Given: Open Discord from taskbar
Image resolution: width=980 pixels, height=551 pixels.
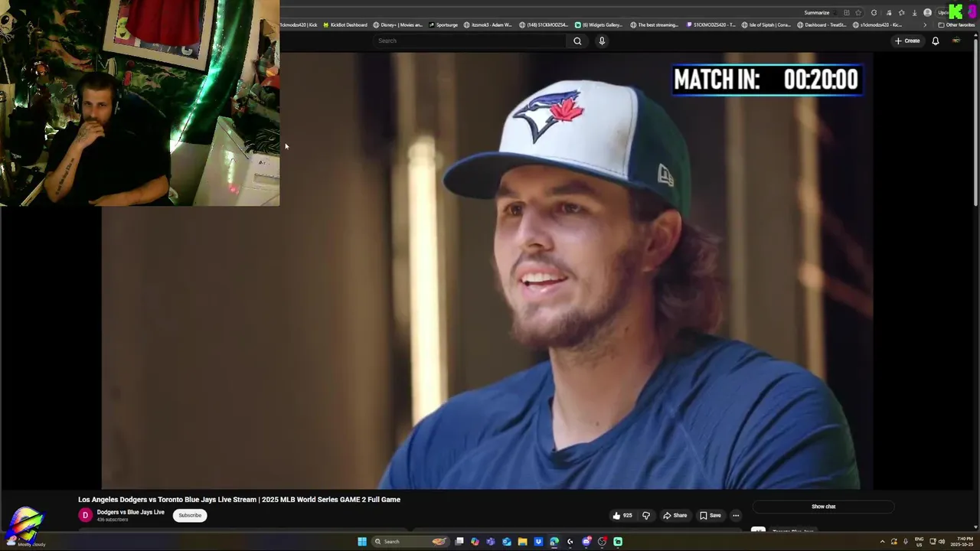Looking at the screenshot, I should tap(586, 541).
